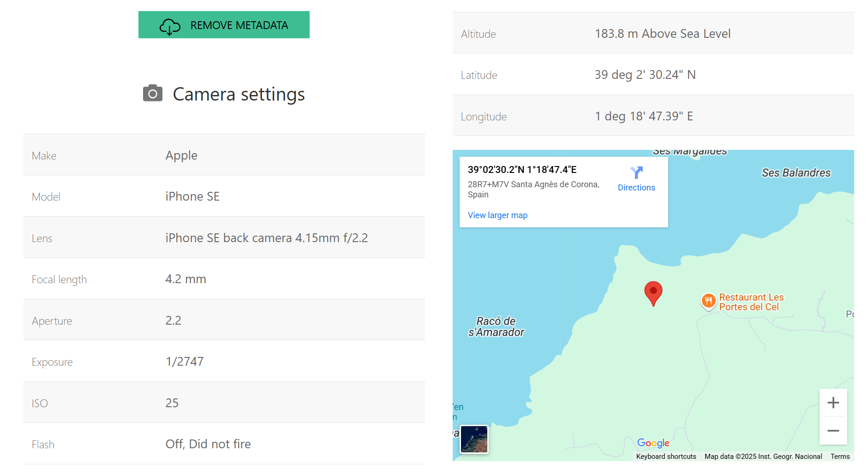Viewport: 868px width, 475px height.
Task: Select the Lens value iPhone SE back camera
Action: (267, 238)
